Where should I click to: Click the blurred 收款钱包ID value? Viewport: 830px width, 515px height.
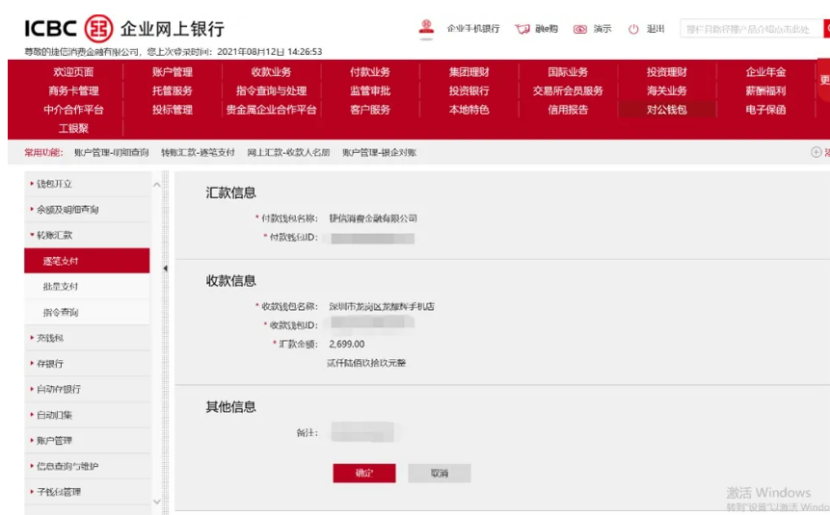(373, 323)
